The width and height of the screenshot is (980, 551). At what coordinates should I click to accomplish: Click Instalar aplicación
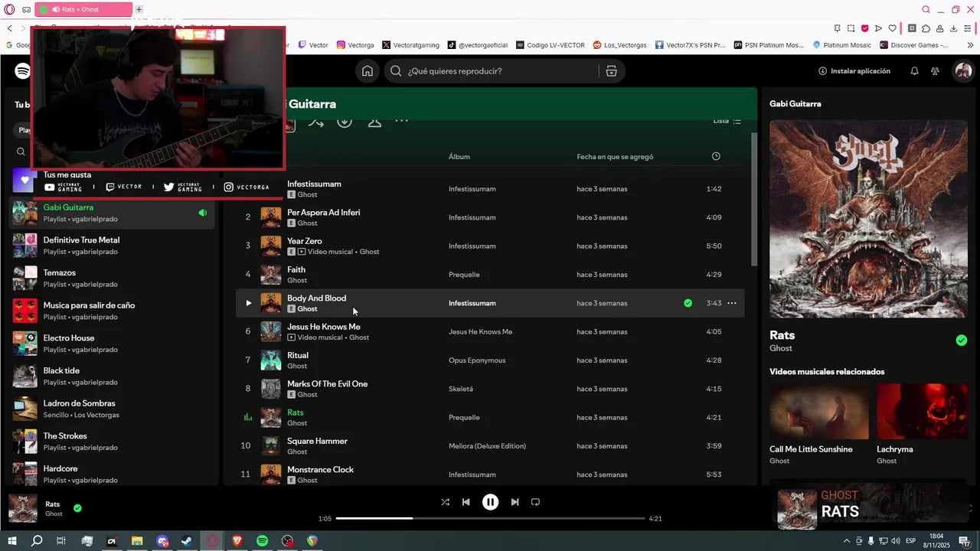pyautogui.click(x=854, y=71)
